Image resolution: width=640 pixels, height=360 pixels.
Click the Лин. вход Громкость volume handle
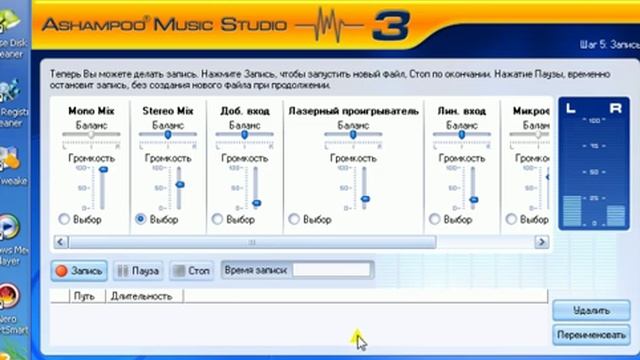coord(474,200)
